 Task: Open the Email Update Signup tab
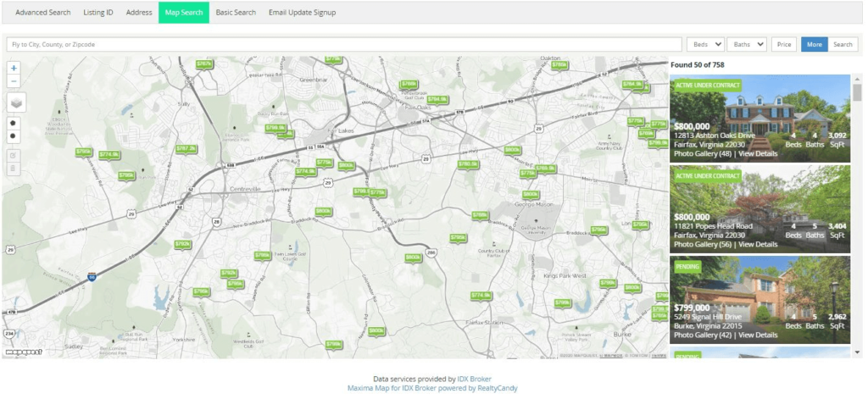click(x=303, y=12)
